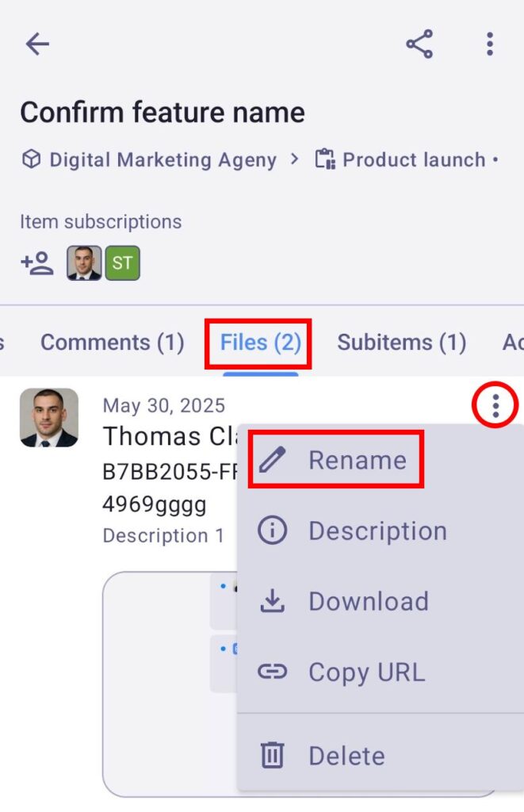
Task: Click the ST subscriber avatar
Action: (x=122, y=263)
